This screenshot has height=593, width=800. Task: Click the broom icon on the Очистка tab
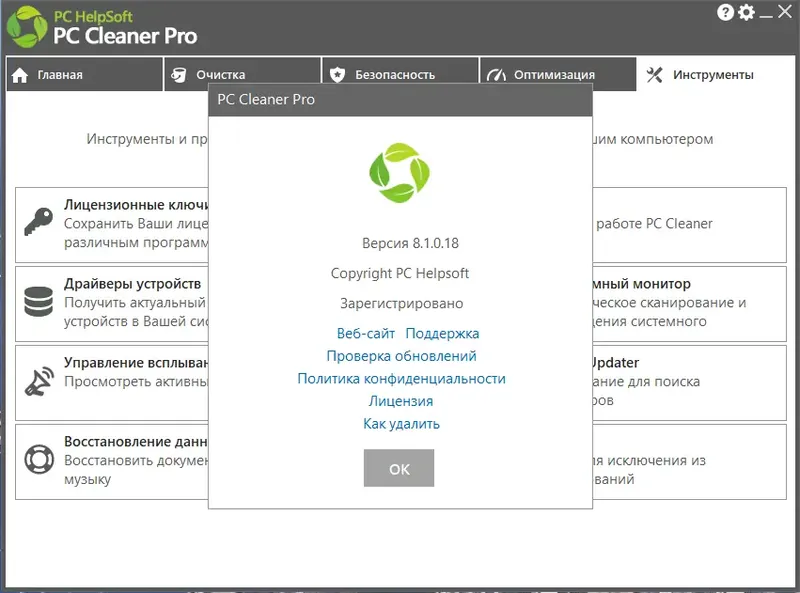[180, 73]
